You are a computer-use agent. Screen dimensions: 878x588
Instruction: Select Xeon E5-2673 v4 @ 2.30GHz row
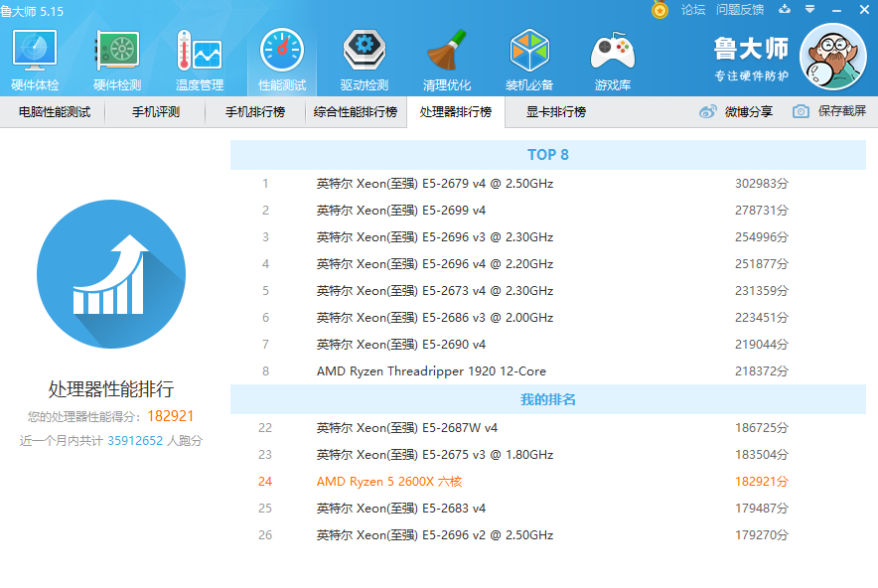(x=547, y=291)
